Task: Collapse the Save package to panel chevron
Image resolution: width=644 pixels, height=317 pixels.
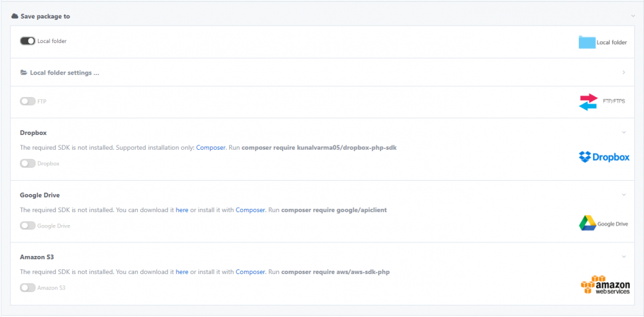Action: (633, 16)
